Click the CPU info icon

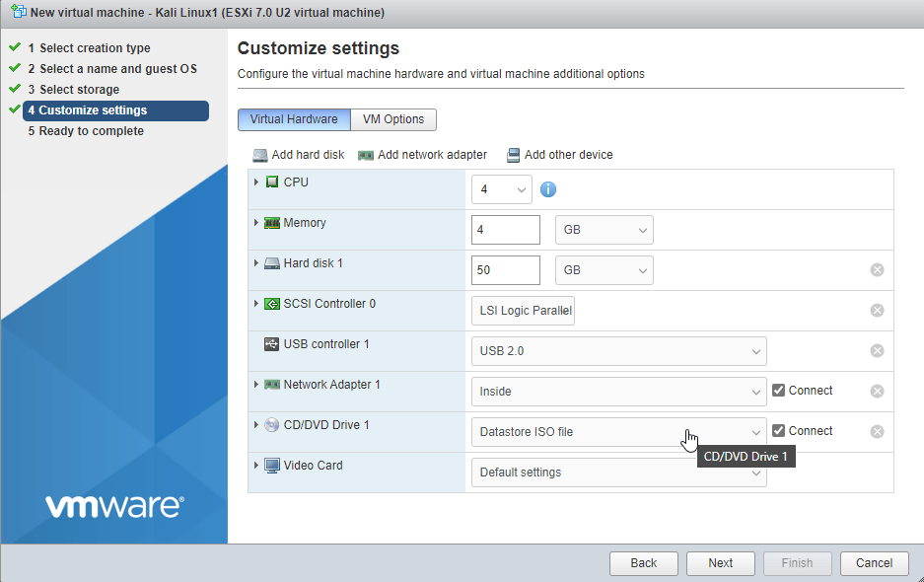[x=548, y=189]
